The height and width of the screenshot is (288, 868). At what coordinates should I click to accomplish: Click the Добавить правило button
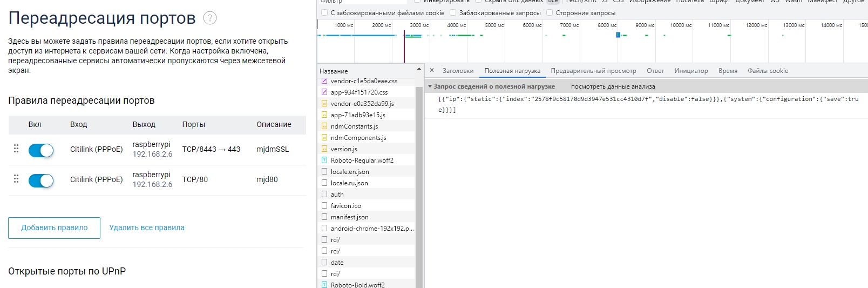[x=54, y=228]
